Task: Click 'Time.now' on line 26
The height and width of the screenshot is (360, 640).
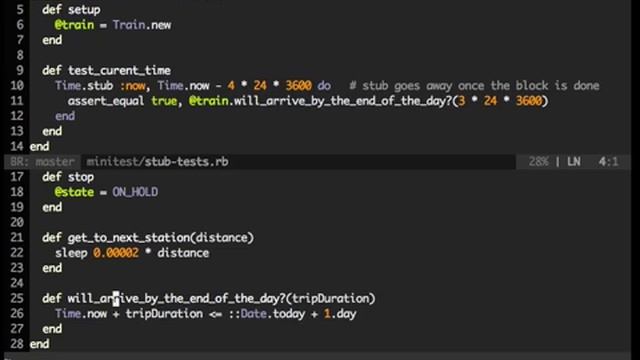Action: pos(81,313)
